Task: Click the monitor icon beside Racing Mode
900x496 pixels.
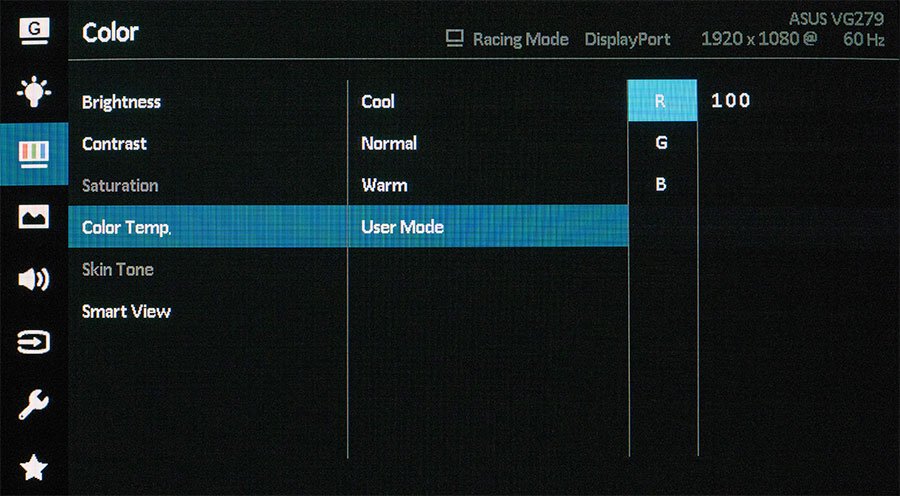Action: tap(455, 38)
